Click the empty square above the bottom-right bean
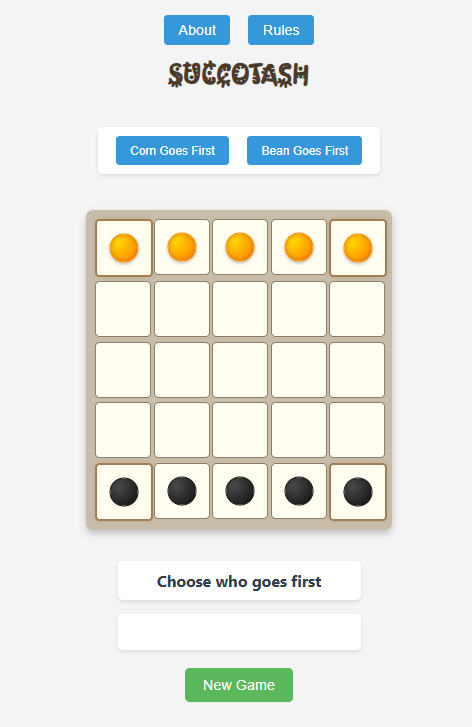 coord(357,430)
